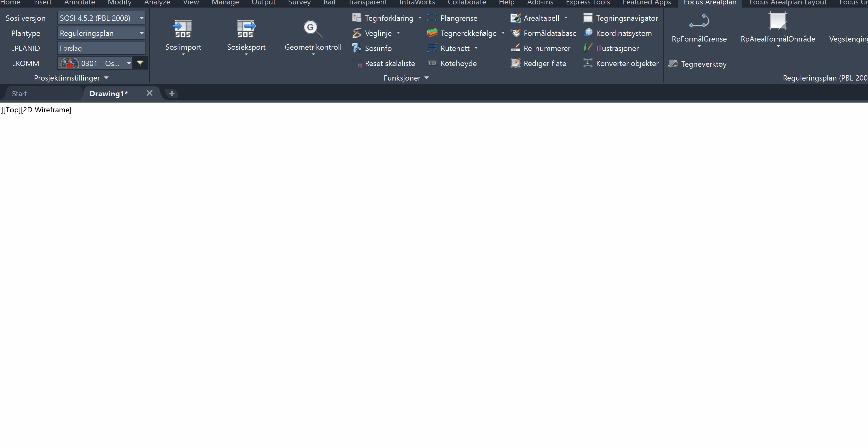Switch to Focus Arealplan Layout tab
This screenshot has height=448, width=868.
pos(788,3)
